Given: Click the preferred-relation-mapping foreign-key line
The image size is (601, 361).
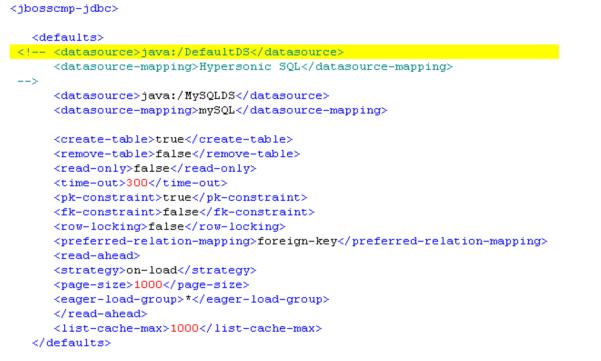Looking at the screenshot, I should 301,241.
